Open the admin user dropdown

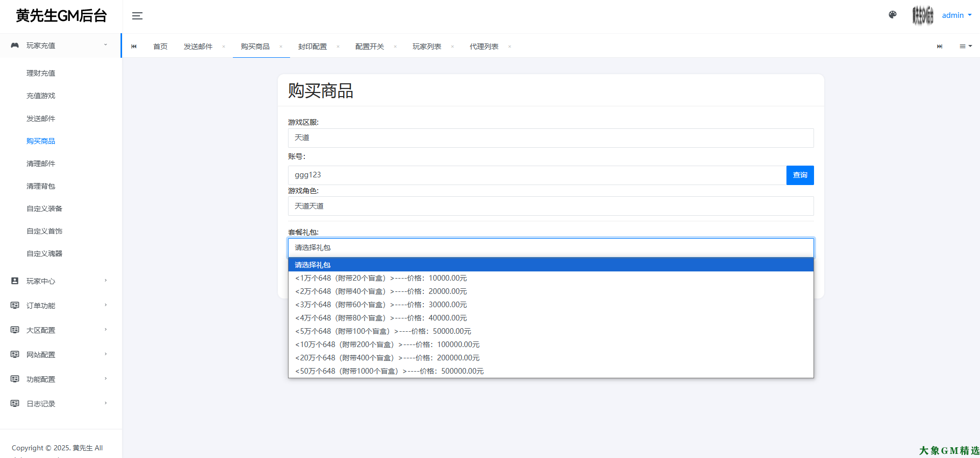[957, 15]
